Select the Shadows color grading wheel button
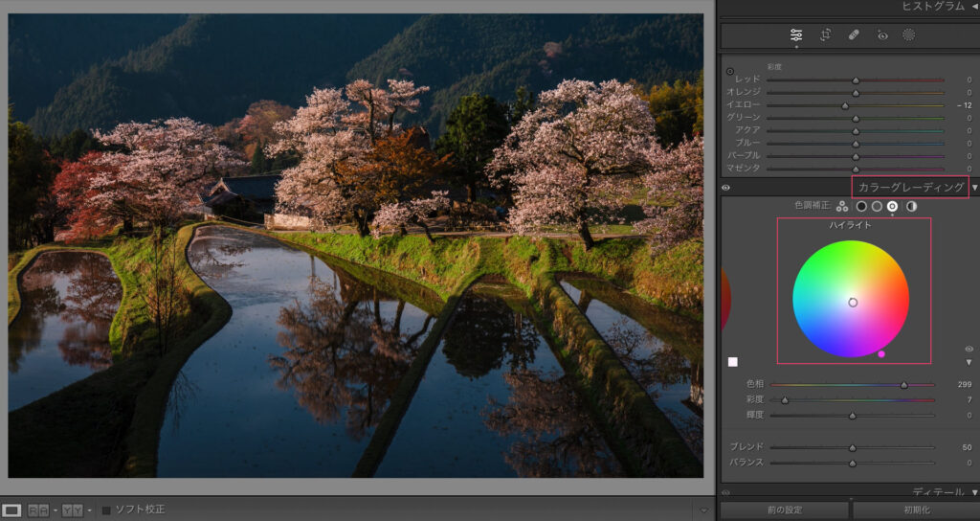980x521 pixels. (861, 206)
